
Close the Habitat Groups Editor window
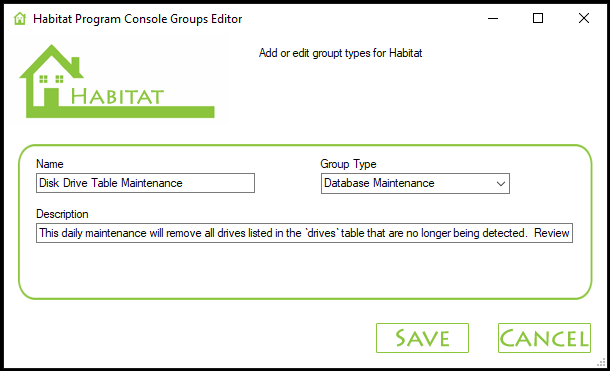[584, 18]
